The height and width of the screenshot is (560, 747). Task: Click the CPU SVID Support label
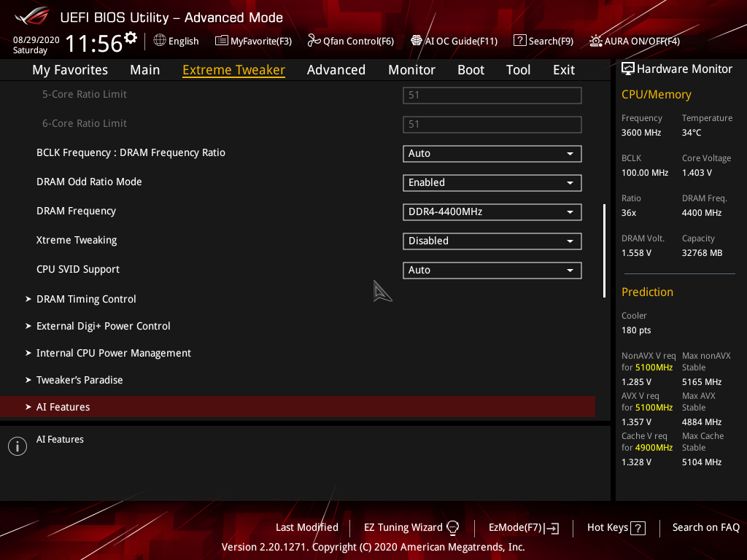point(78,270)
